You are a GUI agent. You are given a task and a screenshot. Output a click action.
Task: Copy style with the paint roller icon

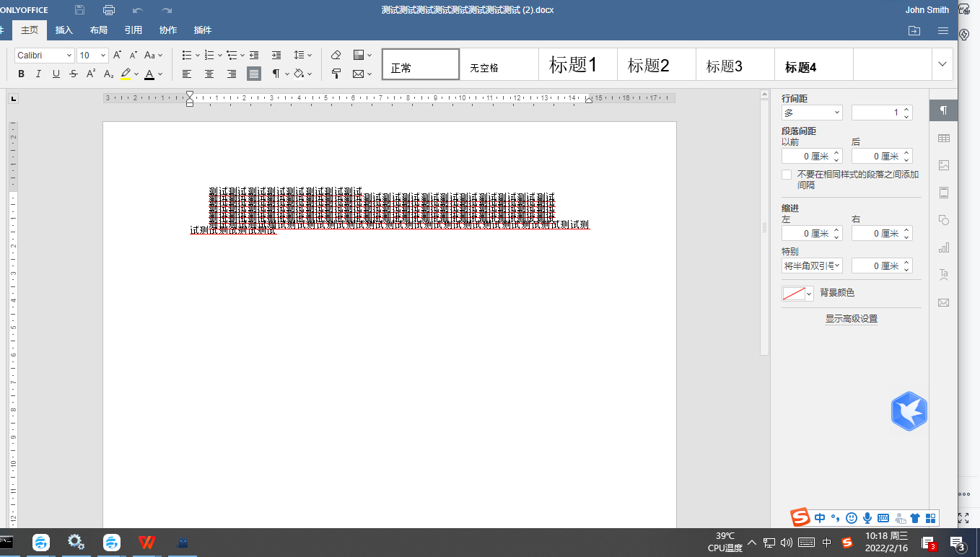click(336, 74)
